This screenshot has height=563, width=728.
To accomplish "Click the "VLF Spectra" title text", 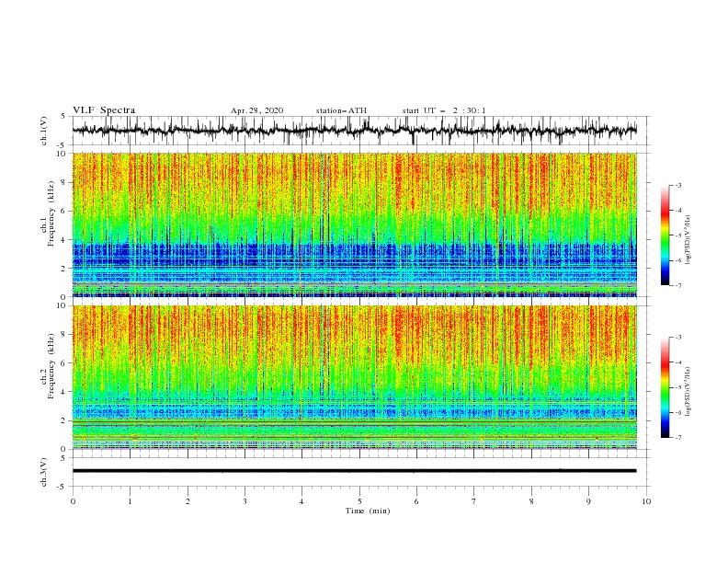I will [104, 110].
